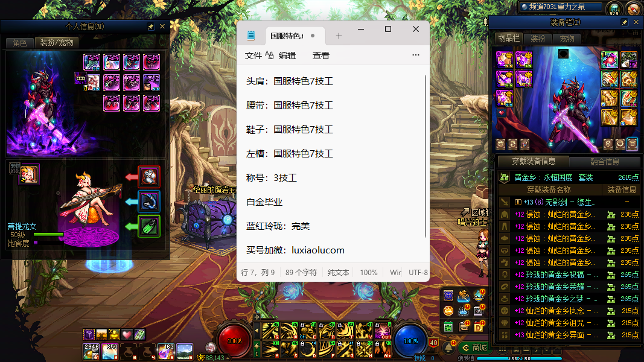Screen dimensions: 644x362
Task: Click the red pet equipment slot icon
Action: point(149,176)
